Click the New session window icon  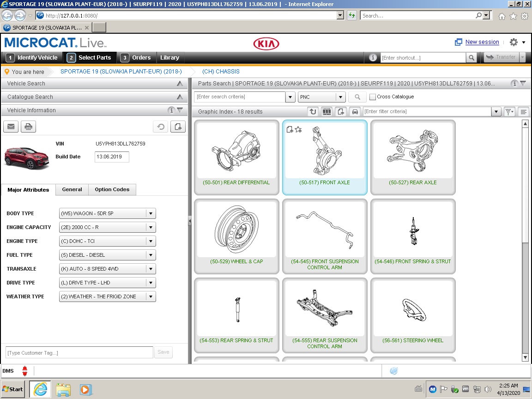[x=459, y=42]
